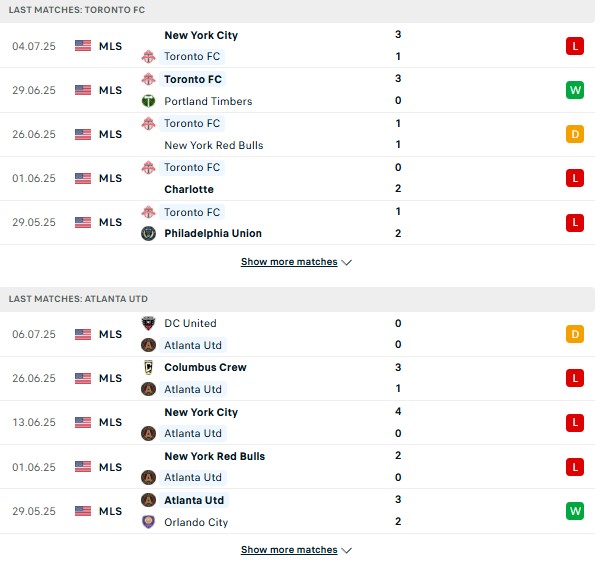This screenshot has width=601, height=568.
Task: Open MLS league link on 26.06.25 Toronto row
Action: tap(110, 134)
